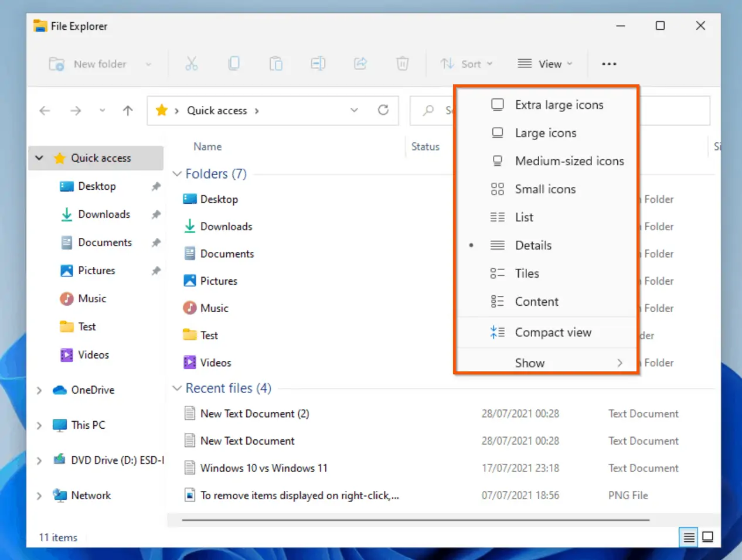Pin icon beside Desktop in sidebar
Viewport: 742px width, 560px height.
point(156,186)
